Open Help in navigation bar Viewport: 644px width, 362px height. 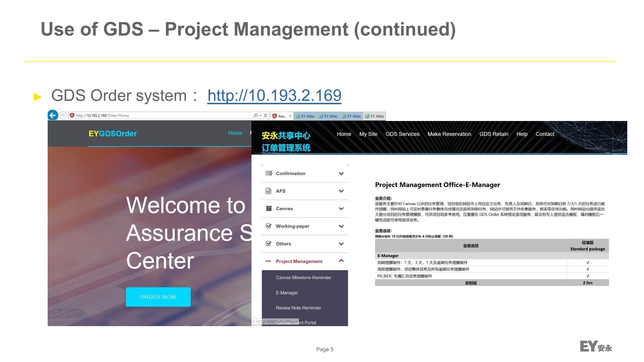click(x=522, y=134)
